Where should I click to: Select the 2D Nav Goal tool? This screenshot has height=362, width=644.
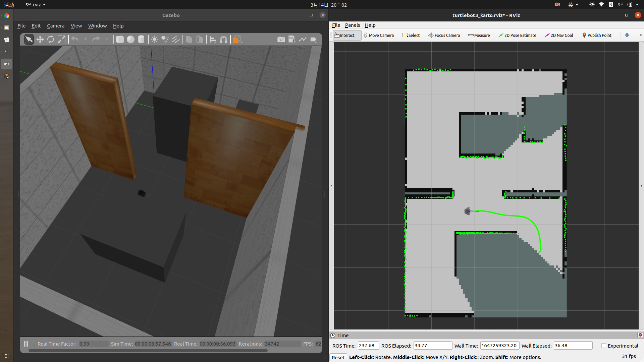pos(558,35)
